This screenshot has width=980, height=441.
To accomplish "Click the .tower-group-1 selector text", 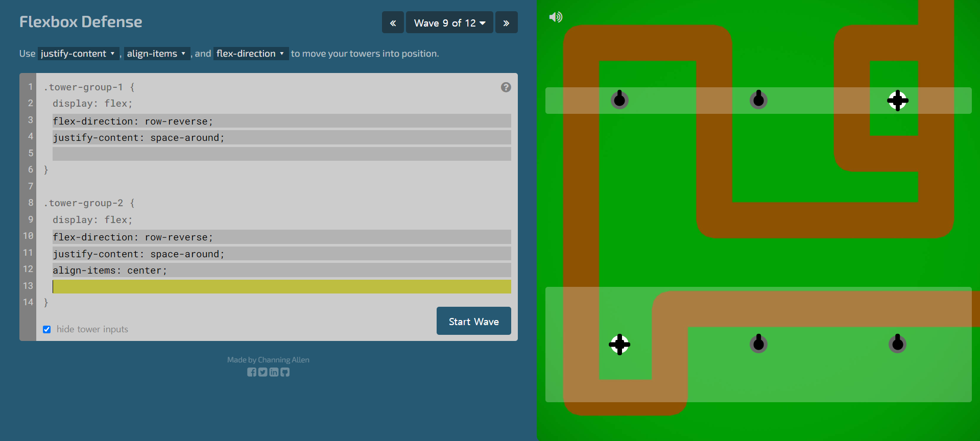I will [x=83, y=87].
